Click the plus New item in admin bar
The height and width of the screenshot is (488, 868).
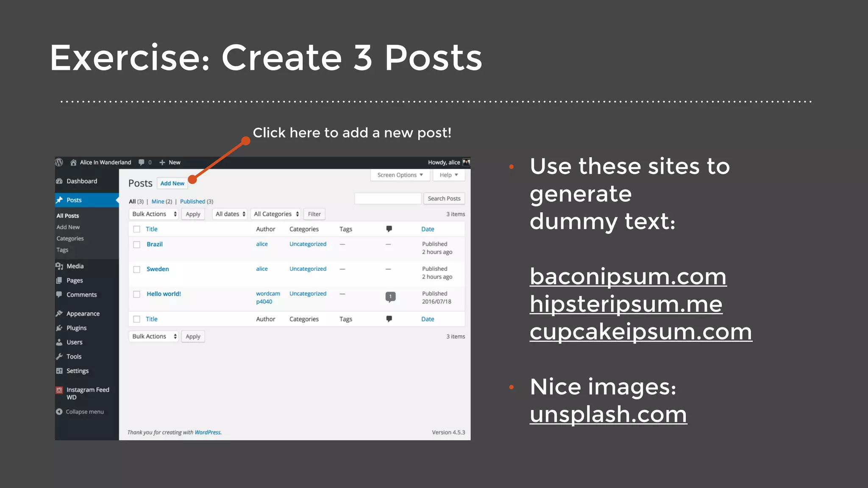[x=170, y=162]
